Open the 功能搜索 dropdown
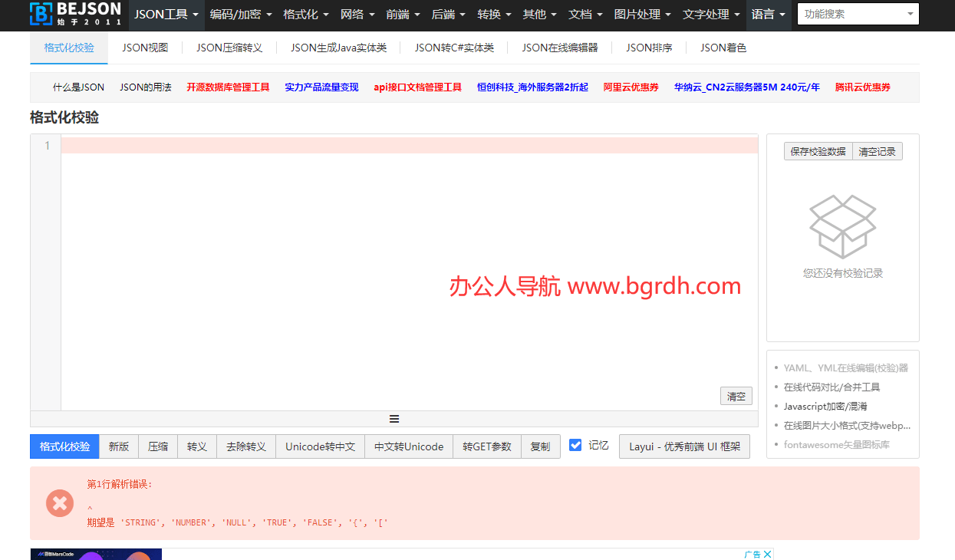 pyautogui.click(x=858, y=13)
